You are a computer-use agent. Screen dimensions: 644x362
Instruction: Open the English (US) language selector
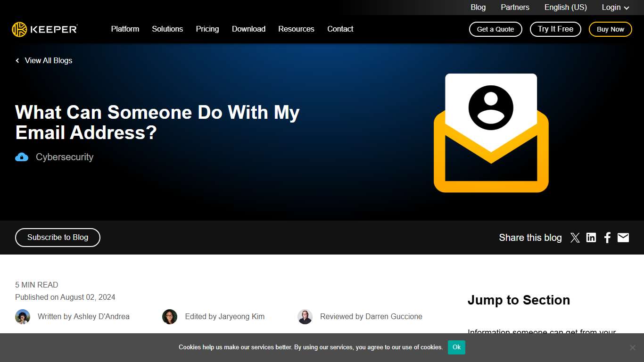pos(565,8)
